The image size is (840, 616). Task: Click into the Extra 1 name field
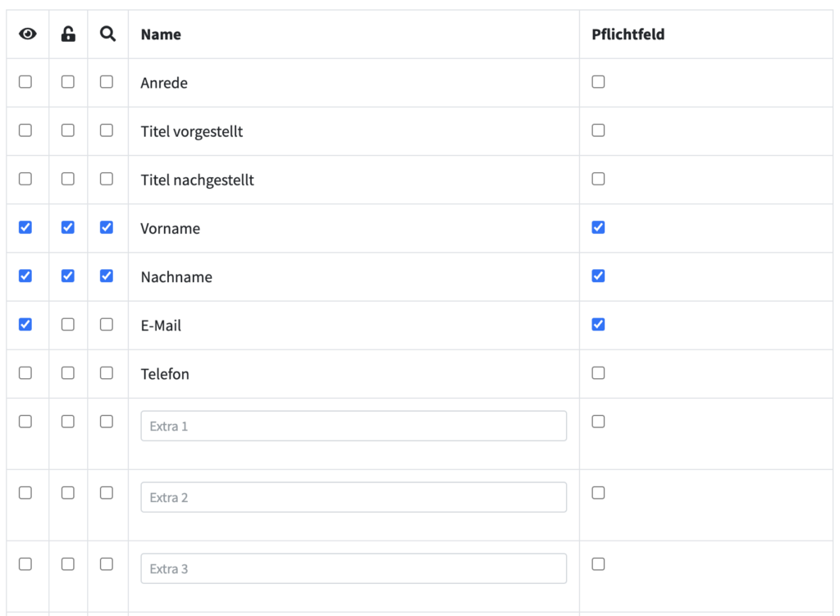[x=354, y=427]
